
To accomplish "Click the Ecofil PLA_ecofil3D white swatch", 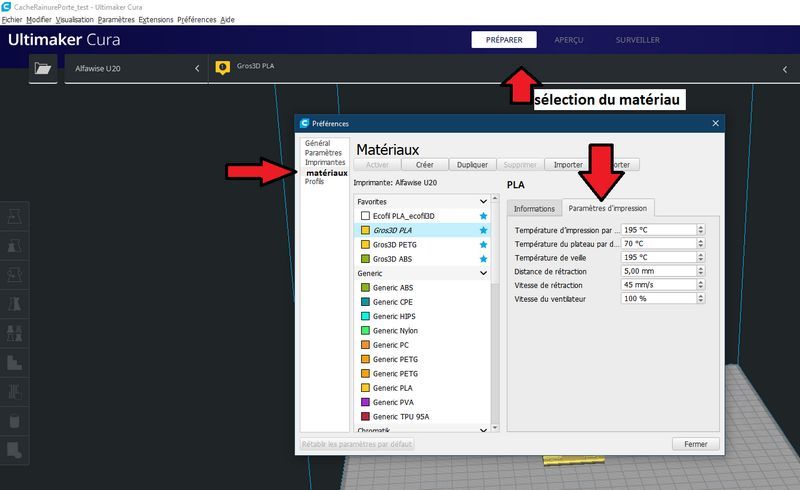I will pyautogui.click(x=365, y=216).
